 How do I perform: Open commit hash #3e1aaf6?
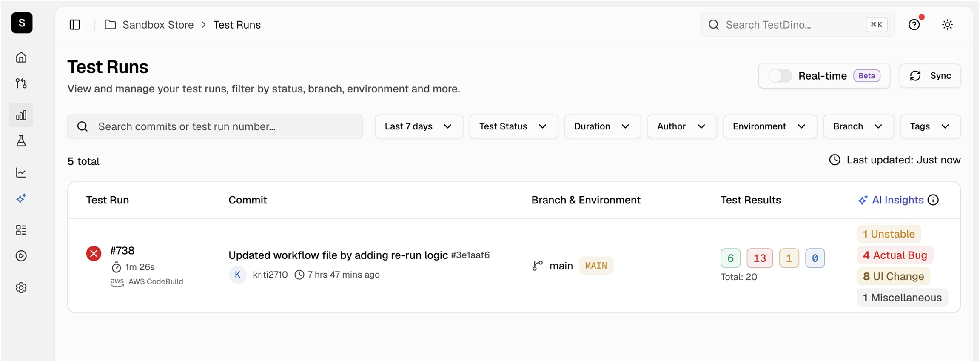(470, 255)
